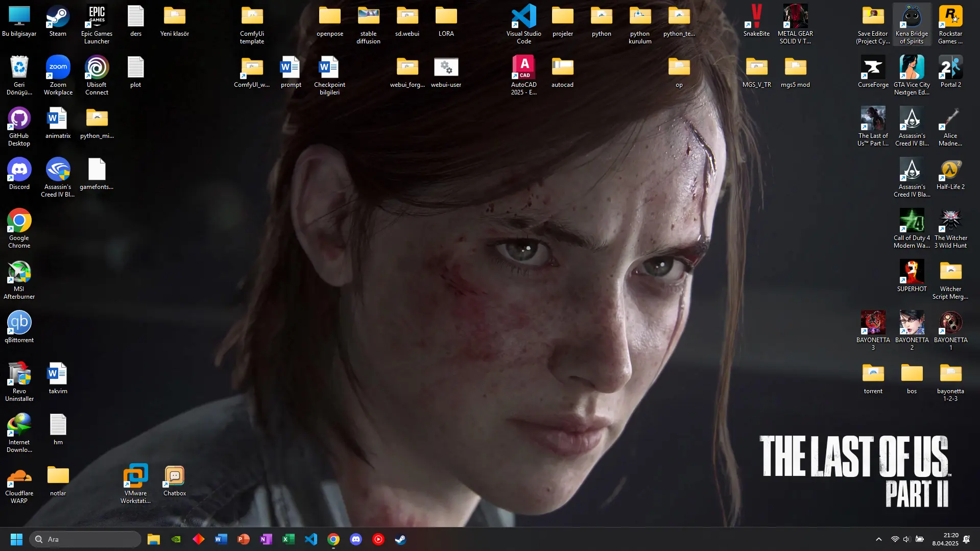Viewport: 980px width, 551px height.
Task: Select the takvim Word document
Action: coord(58,379)
